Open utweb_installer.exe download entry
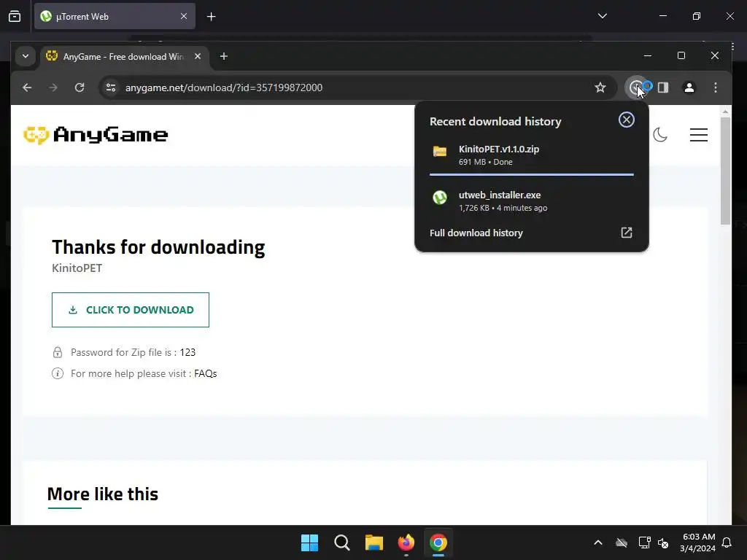 tap(532, 201)
